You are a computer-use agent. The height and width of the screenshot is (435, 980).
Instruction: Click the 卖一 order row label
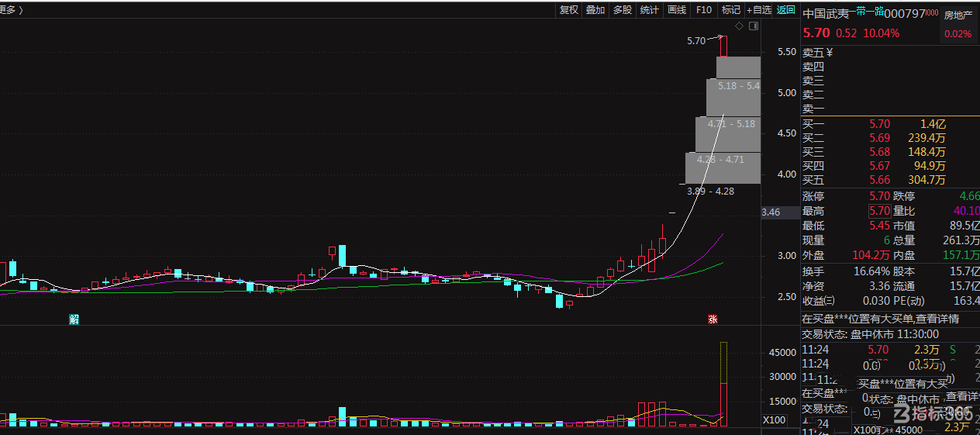813,109
